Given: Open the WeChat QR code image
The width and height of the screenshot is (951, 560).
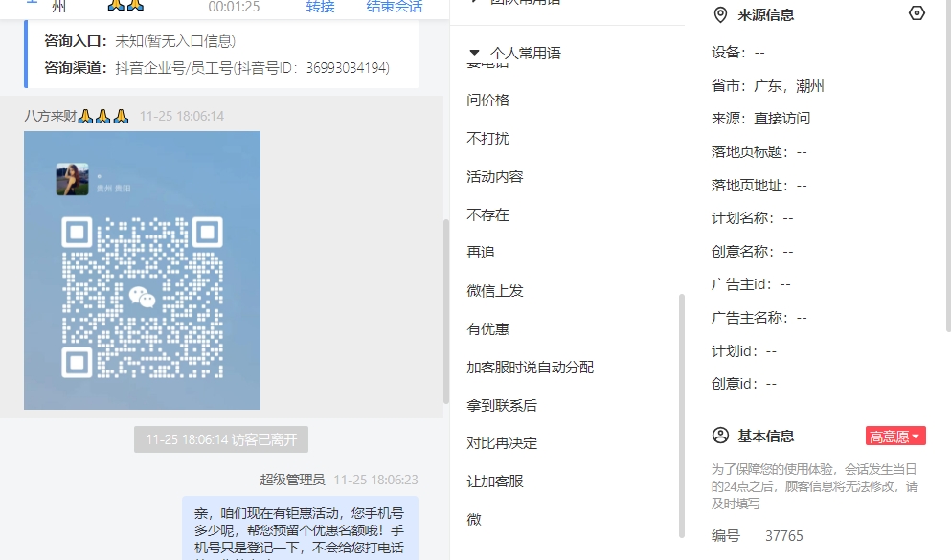Looking at the screenshot, I should coord(142,270).
